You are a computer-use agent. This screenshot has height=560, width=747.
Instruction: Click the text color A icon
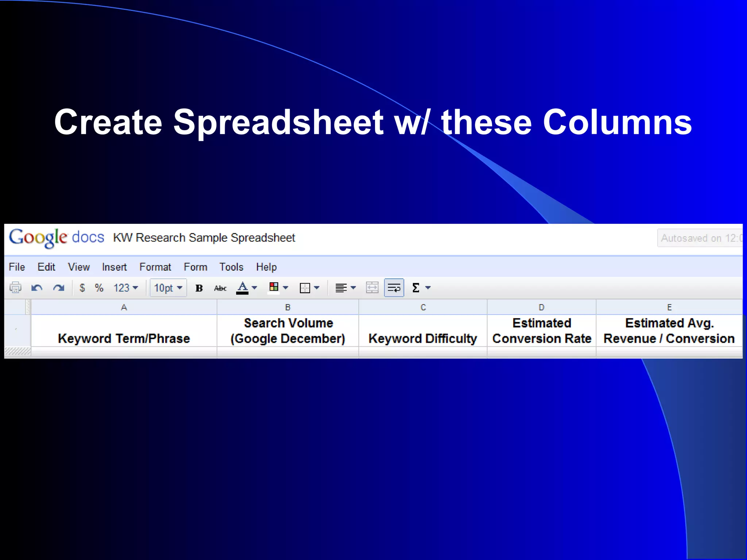coord(242,288)
